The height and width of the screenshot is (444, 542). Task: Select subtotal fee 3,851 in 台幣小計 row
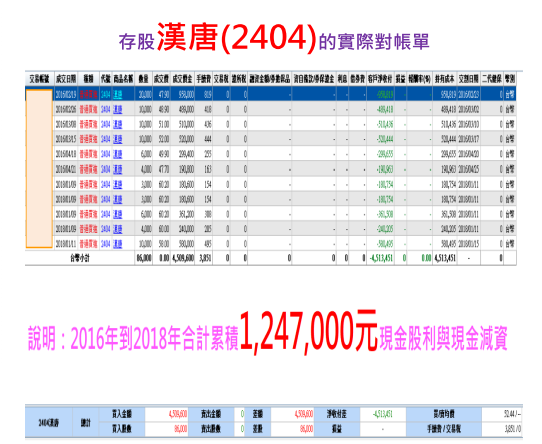(x=205, y=258)
